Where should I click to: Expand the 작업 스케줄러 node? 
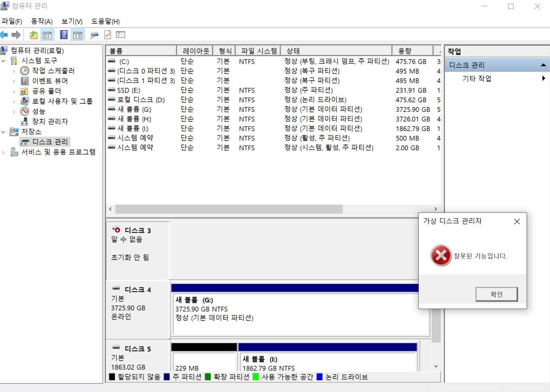coord(14,71)
